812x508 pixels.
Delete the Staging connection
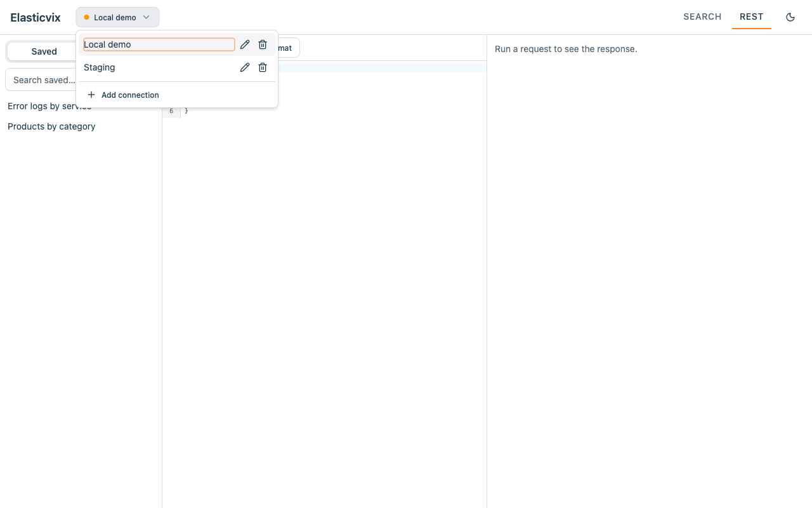tap(263, 67)
